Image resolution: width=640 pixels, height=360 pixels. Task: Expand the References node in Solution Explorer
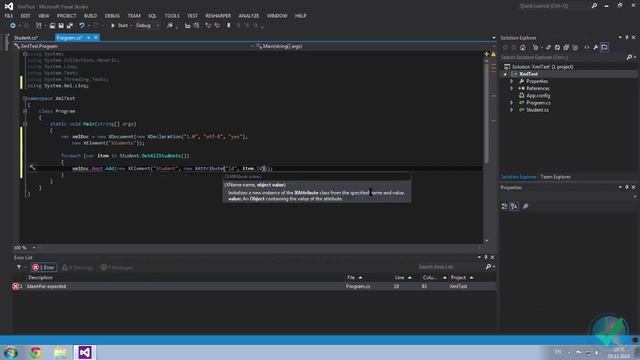point(511,89)
